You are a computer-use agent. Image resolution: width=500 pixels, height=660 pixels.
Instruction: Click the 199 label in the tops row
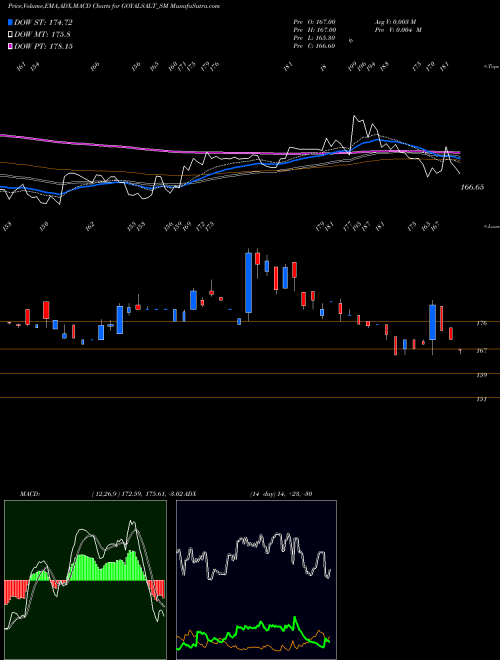point(352,67)
